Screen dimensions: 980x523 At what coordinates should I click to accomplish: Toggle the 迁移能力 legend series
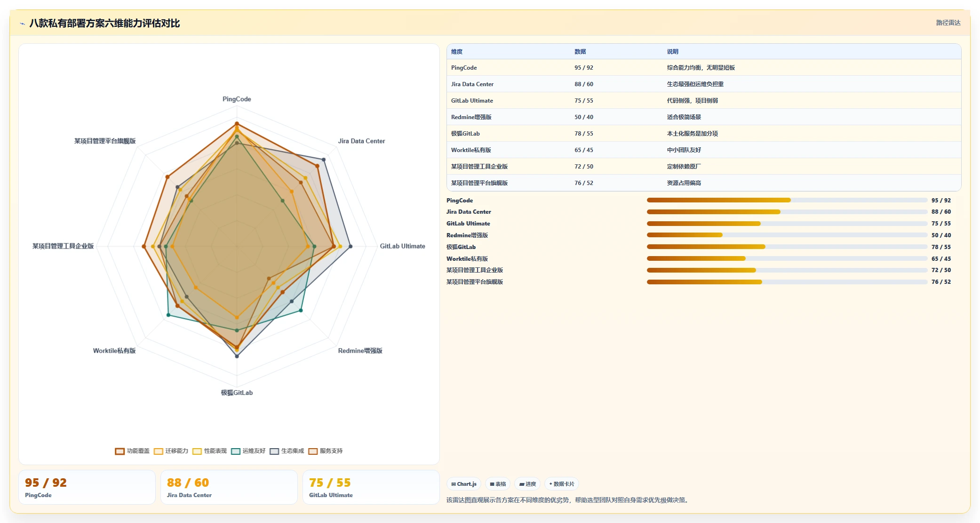(x=171, y=451)
